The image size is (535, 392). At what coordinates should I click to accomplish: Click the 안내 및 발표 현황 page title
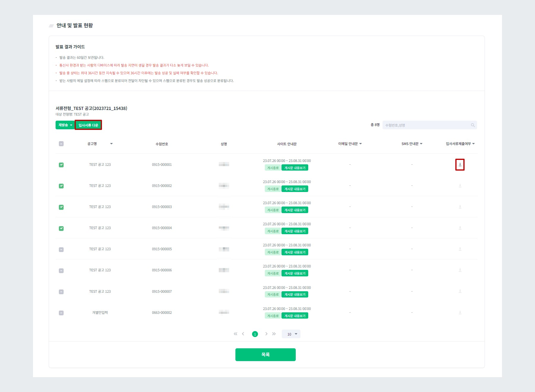[x=75, y=26]
